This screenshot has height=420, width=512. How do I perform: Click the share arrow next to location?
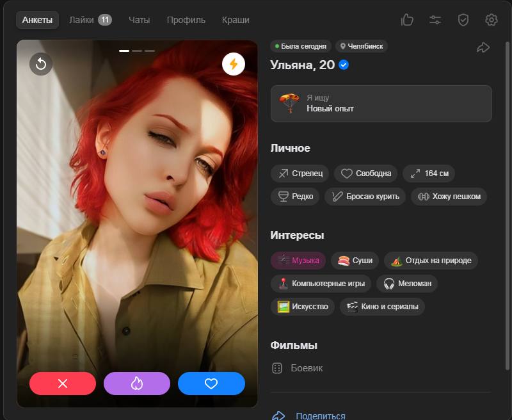pos(483,47)
